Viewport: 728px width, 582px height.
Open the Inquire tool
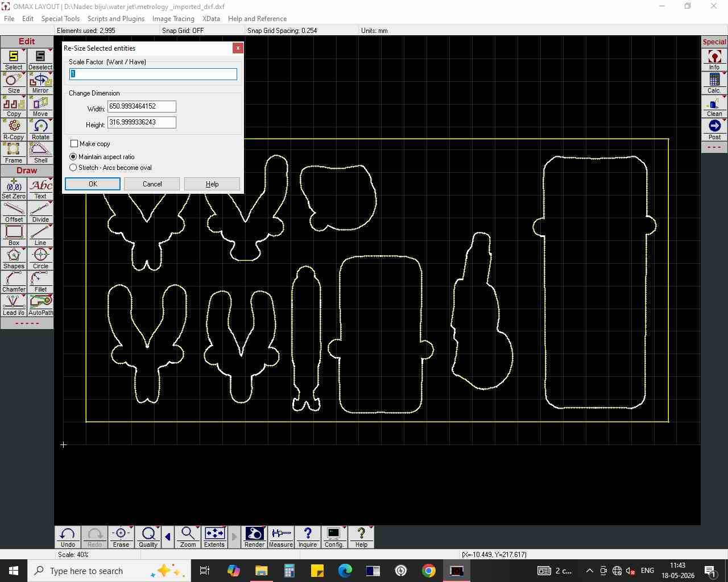pos(308,537)
